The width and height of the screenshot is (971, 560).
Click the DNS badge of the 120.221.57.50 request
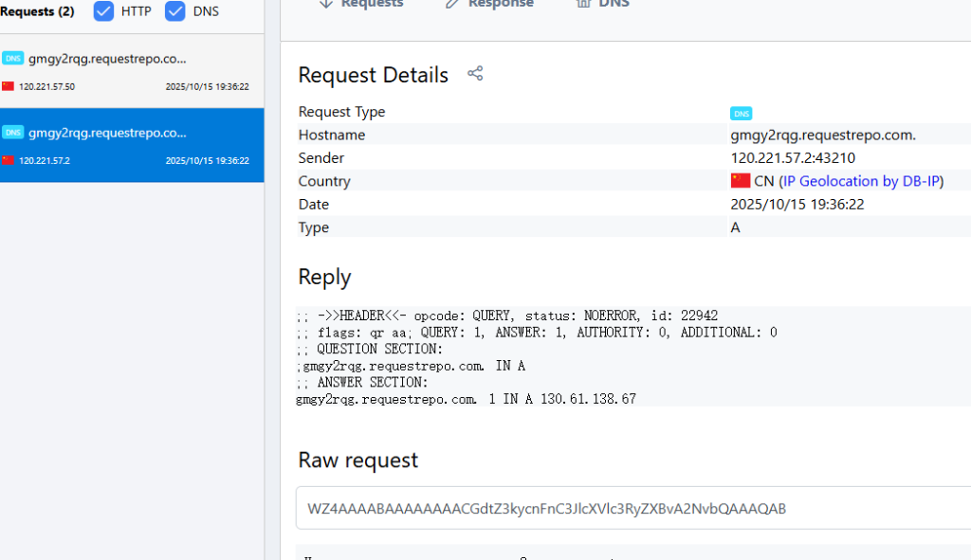click(12, 58)
